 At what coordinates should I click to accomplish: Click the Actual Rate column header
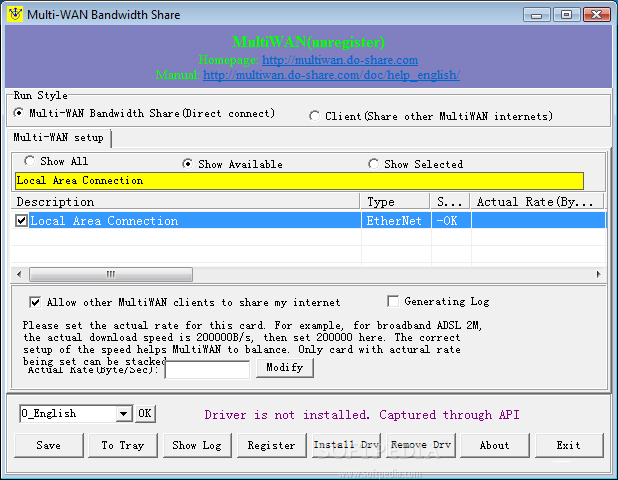[x=537, y=201]
